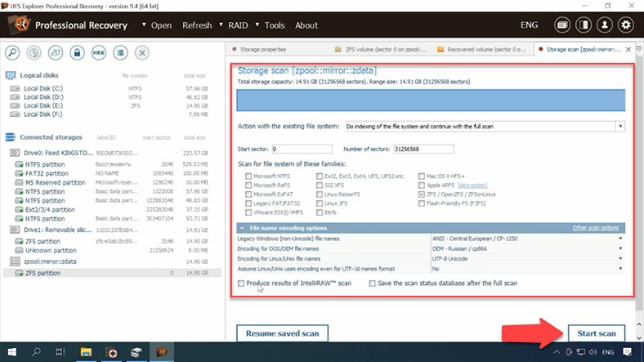Click the APFS decryption link

click(x=472, y=185)
